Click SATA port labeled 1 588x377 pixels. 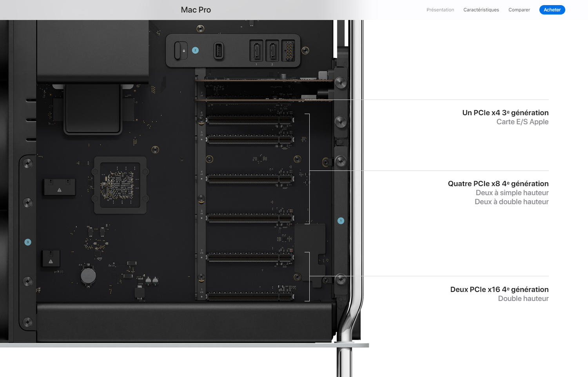(256, 51)
